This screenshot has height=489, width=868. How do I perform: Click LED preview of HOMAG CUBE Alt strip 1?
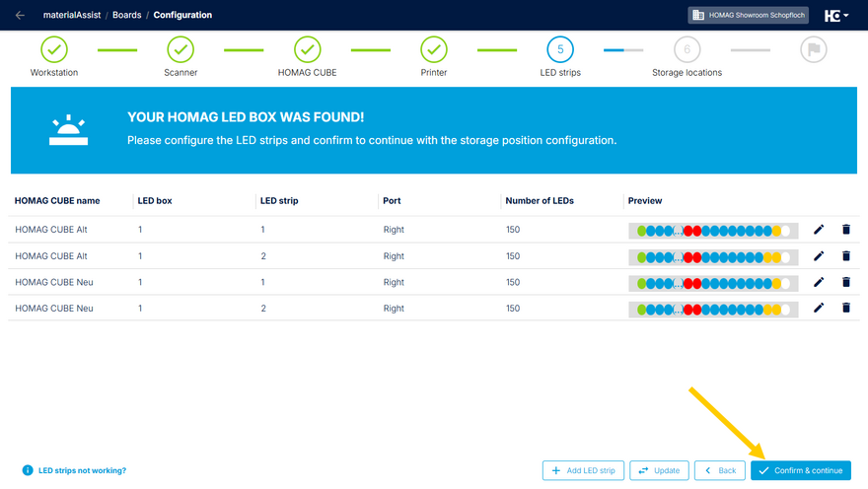tap(713, 231)
